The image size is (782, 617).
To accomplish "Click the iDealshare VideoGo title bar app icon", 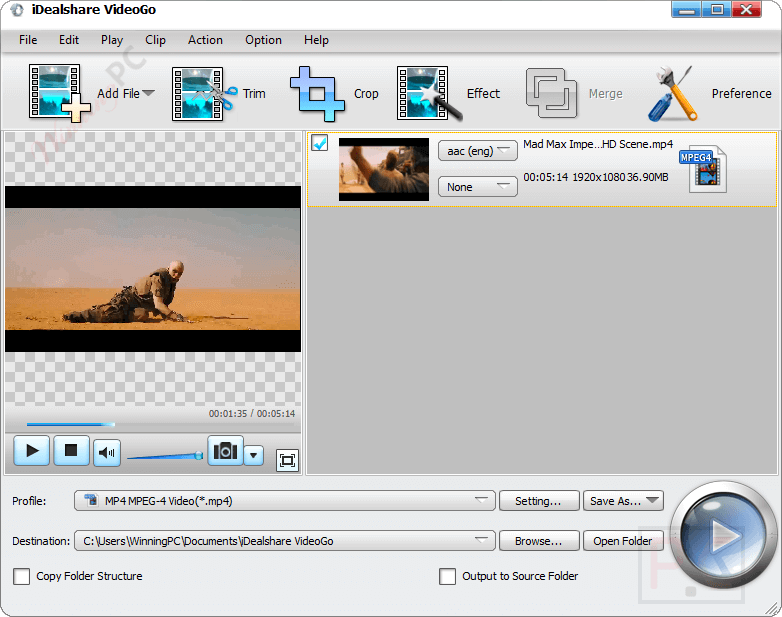I will (x=16, y=9).
